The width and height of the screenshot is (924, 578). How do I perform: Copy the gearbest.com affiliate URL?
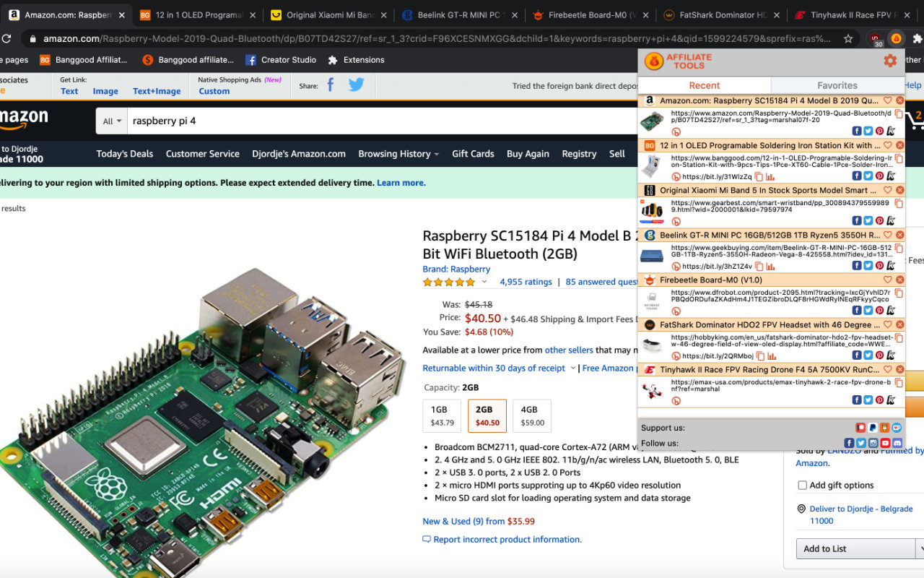click(x=899, y=204)
